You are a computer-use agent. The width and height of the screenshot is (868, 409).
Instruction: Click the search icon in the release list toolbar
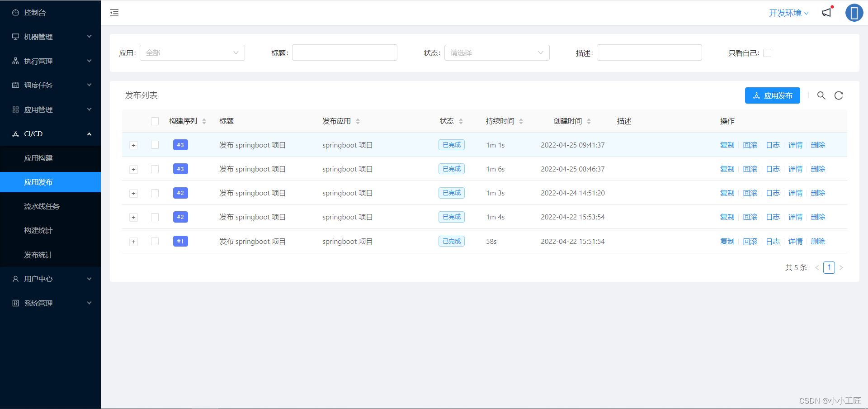(x=821, y=95)
